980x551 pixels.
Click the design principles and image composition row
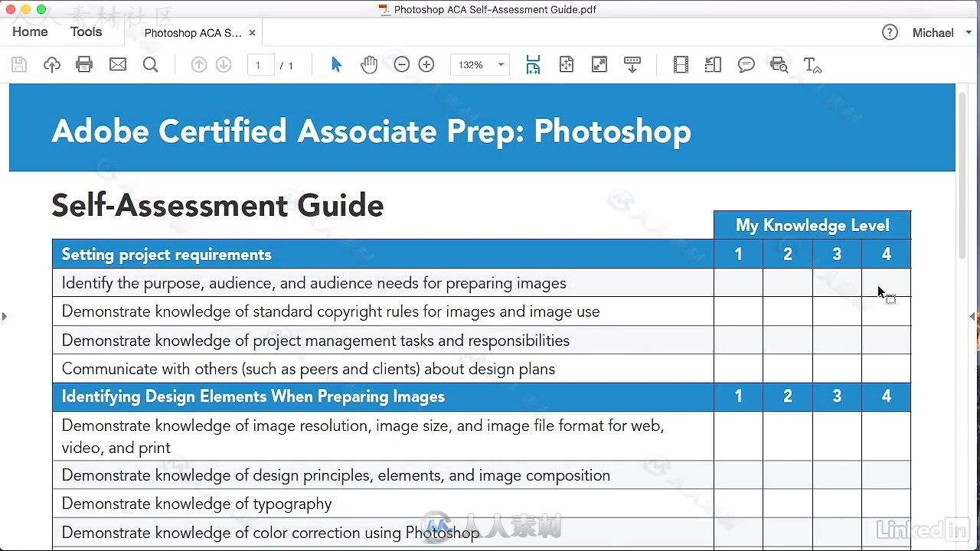click(383, 475)
